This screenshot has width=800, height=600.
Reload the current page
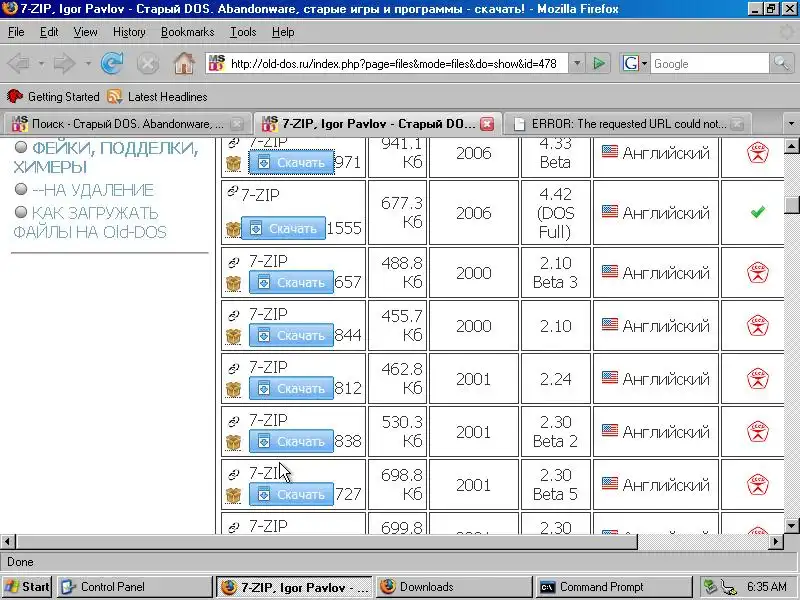click(x=112, y=64)
